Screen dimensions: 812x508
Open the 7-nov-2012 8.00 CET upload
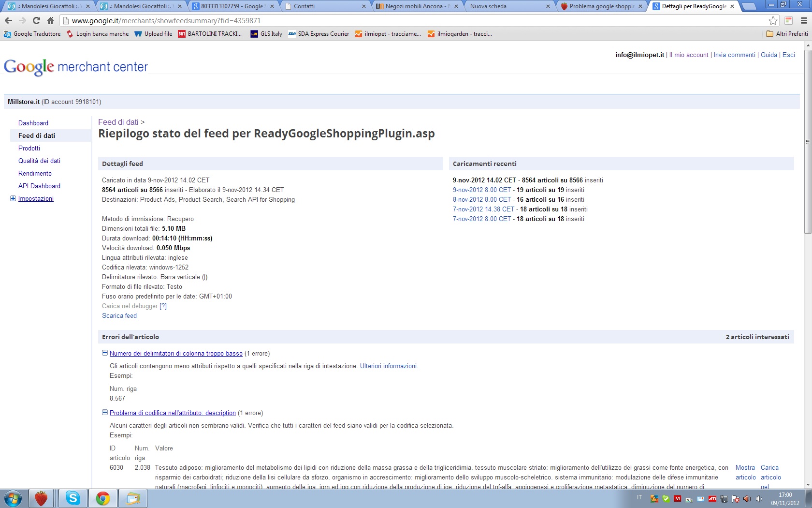pyautogui.click(x=482, y=219)
